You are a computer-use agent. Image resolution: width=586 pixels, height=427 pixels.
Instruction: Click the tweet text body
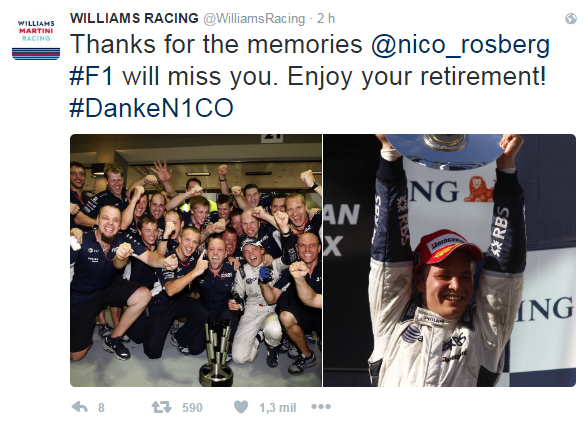point(310,76)
